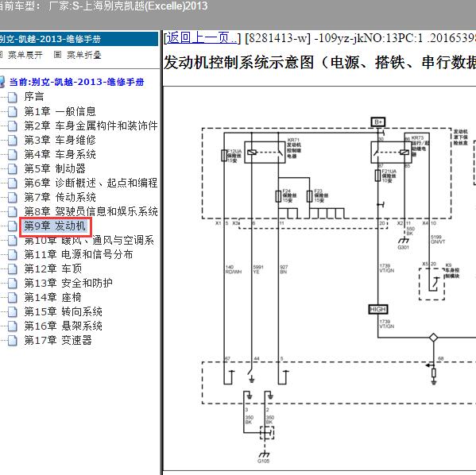The width and height of the screenshot is (476, 475).
Task: Click the page icon beside 第1章
Action: pyautogui.click(x=13, y=112)
